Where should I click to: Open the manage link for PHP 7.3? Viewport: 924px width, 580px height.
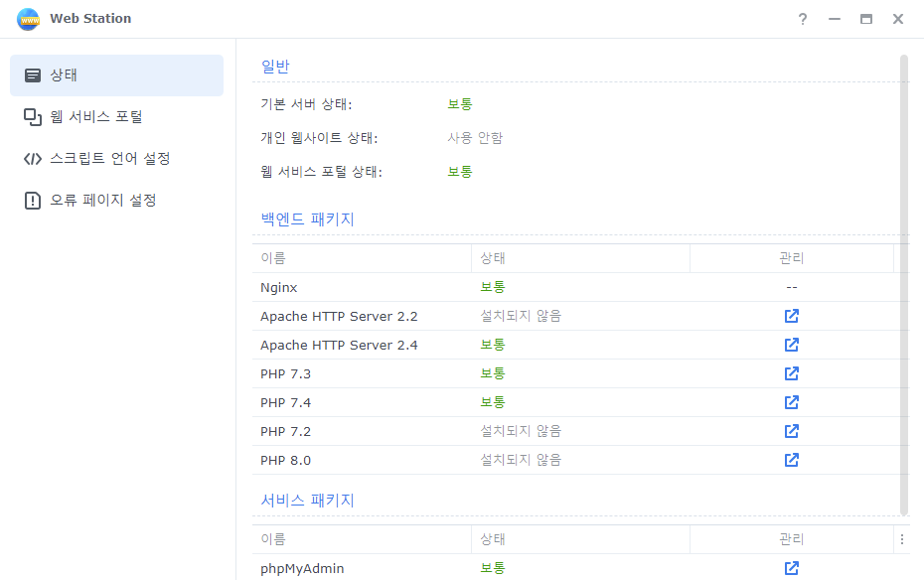tap(792, 373)
